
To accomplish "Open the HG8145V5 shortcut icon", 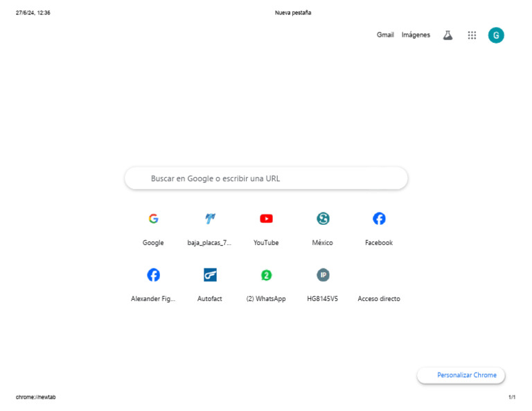I will pyautogui.click(x=323, y=275).
